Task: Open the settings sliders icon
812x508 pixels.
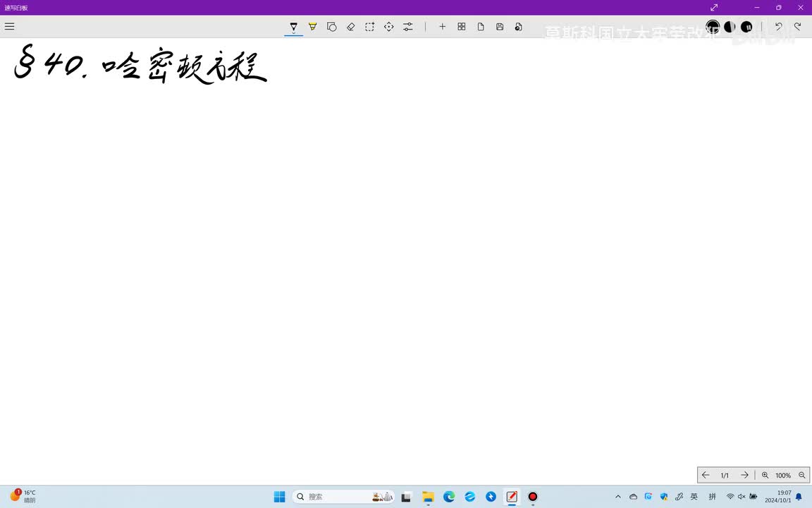Action: (408, 26)
